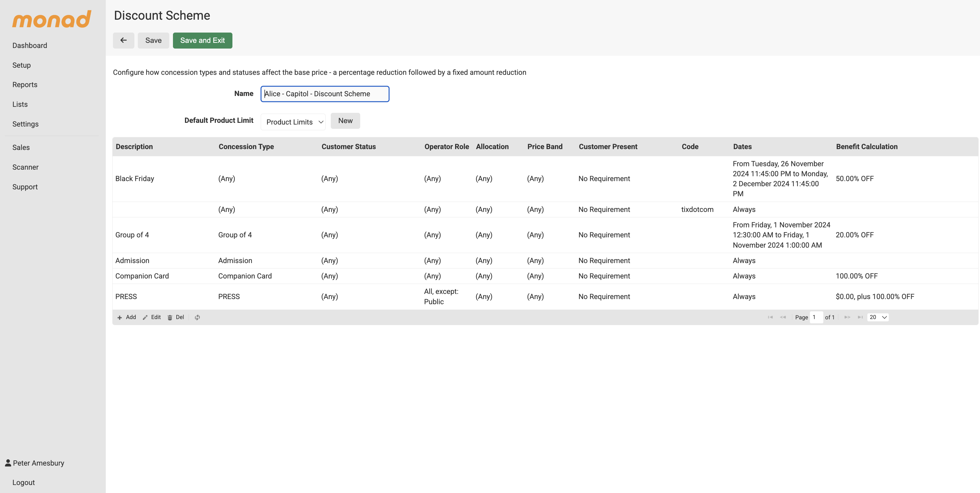Go to next page of grid
Screen dimensions: 980x493
[x=847, y=317]
